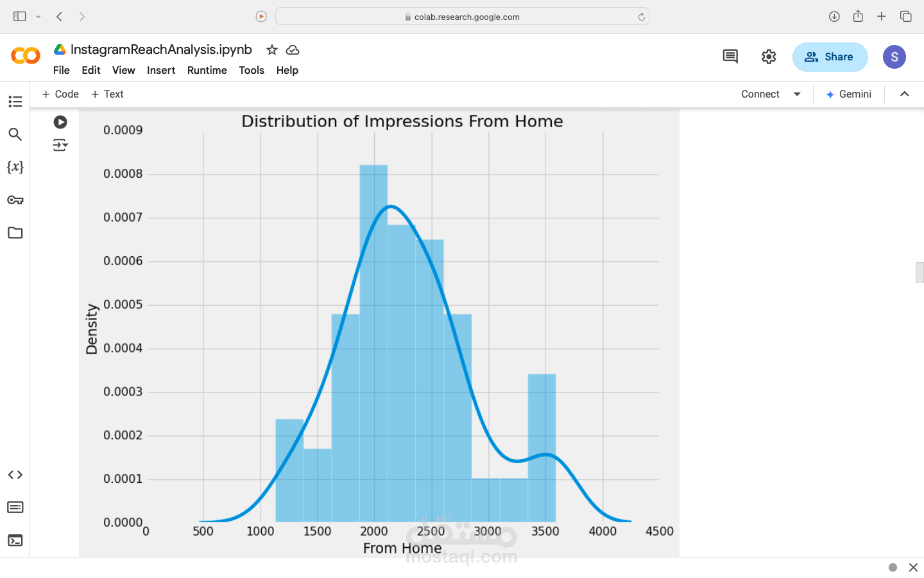Open the comments panel

730,57
